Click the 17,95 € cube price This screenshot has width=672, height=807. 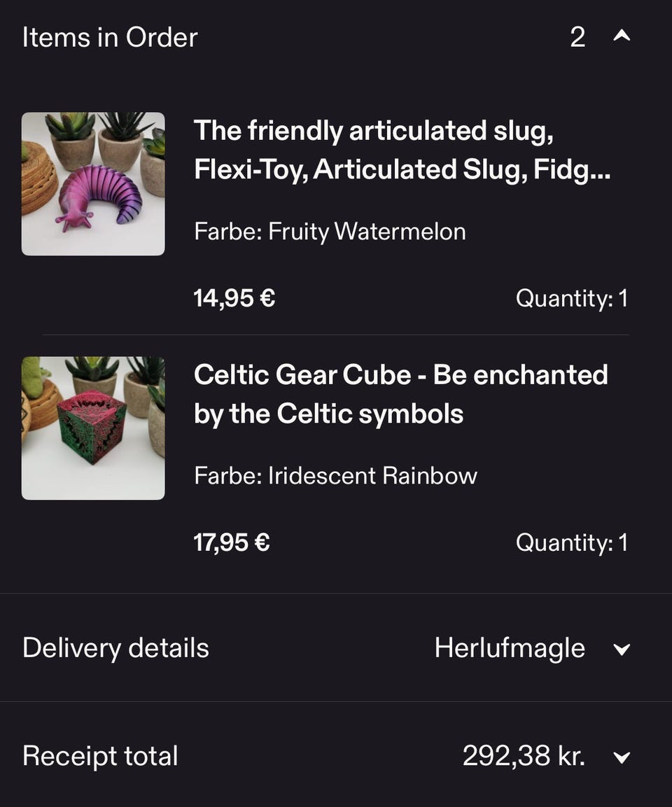click(x=232, y=542)
